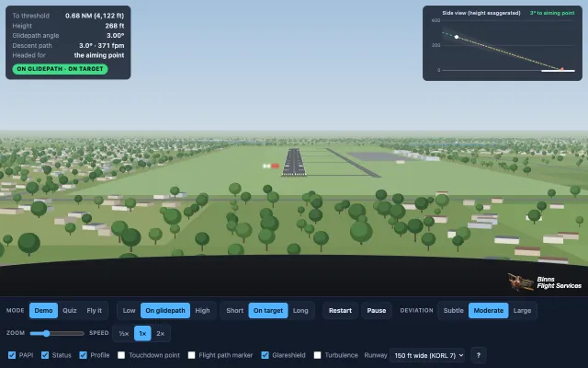Click the 'the aiming point' heading value
The height and width of the screenshot is (368, 588).
[99, 55]
